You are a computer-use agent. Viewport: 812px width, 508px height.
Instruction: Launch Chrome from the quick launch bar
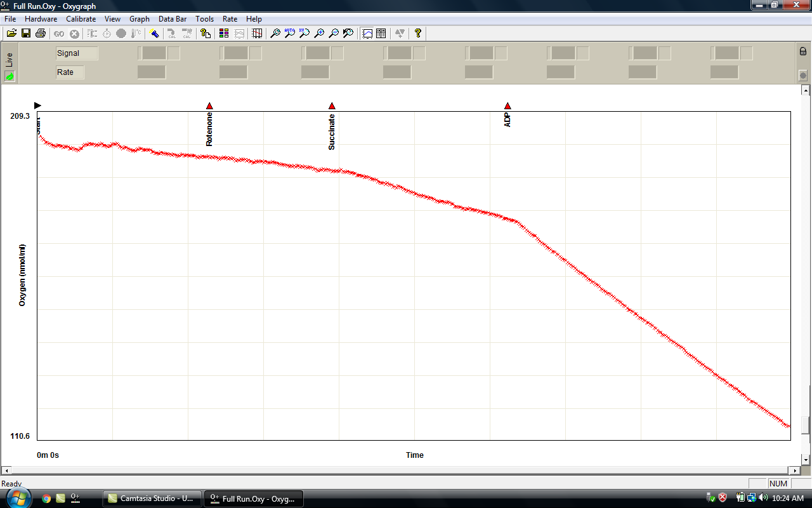(46, 498)
